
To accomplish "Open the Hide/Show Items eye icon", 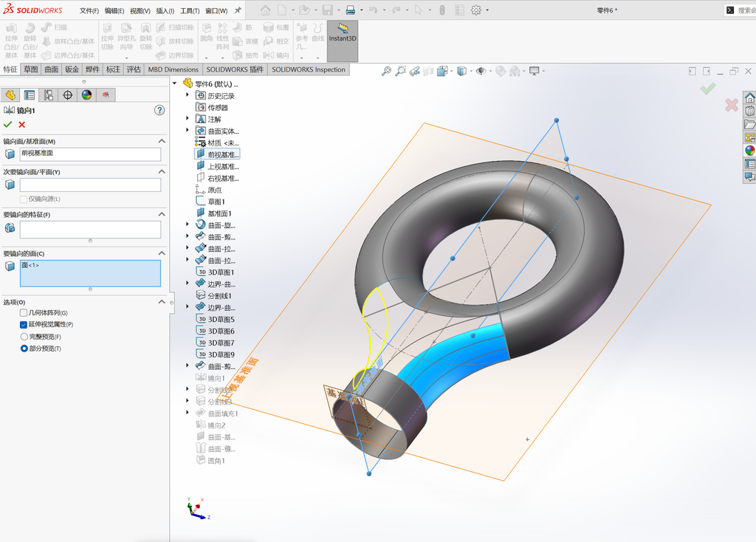I will point(481,72).
